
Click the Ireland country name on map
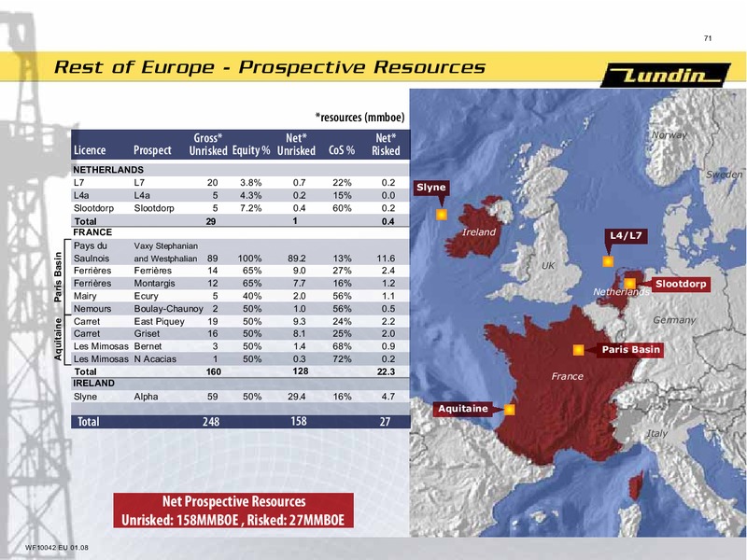tap(479, 232)
